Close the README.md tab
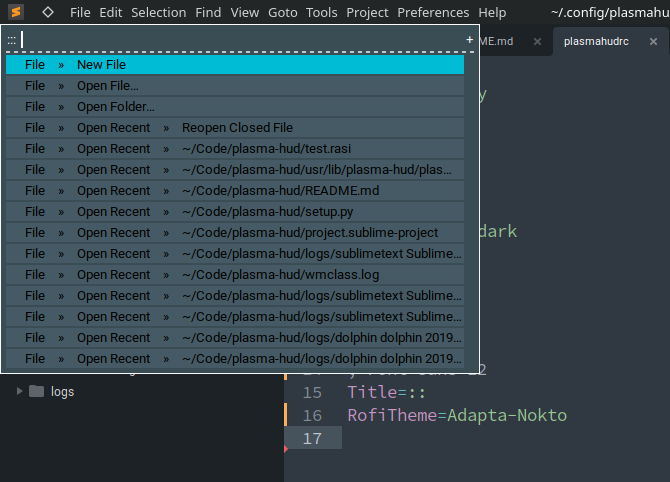Image resolution: width=670 pixels, height=482 pixels. pos(537,41)
